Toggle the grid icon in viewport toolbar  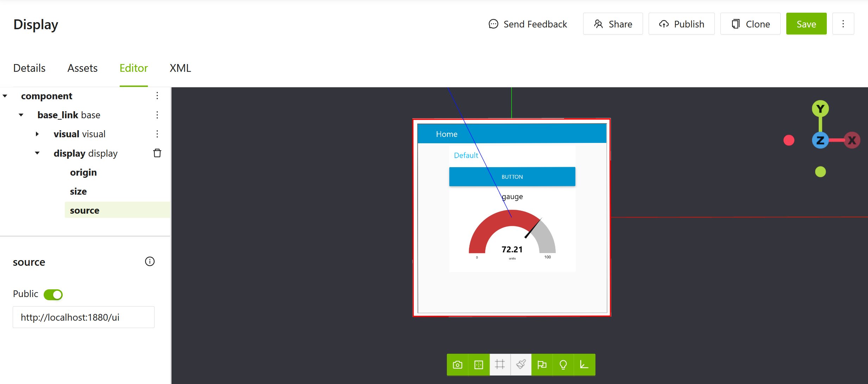coord(500,365)
